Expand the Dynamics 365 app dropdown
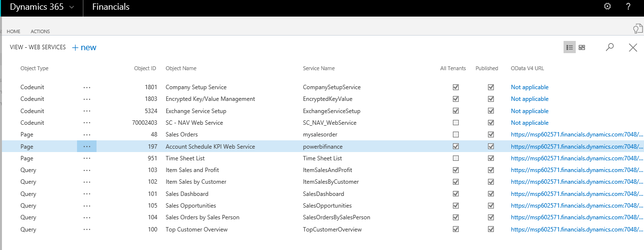Viewport: 644px width, 250px height. click(72, 7)
